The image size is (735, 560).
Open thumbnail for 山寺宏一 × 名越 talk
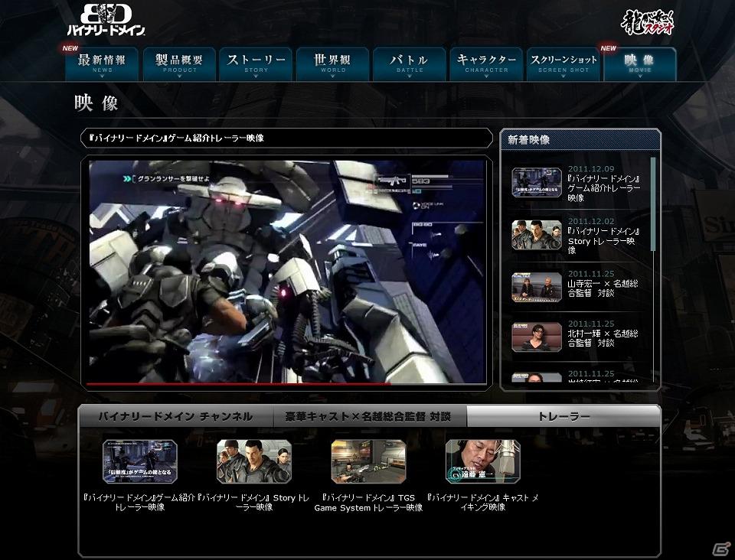537,287
